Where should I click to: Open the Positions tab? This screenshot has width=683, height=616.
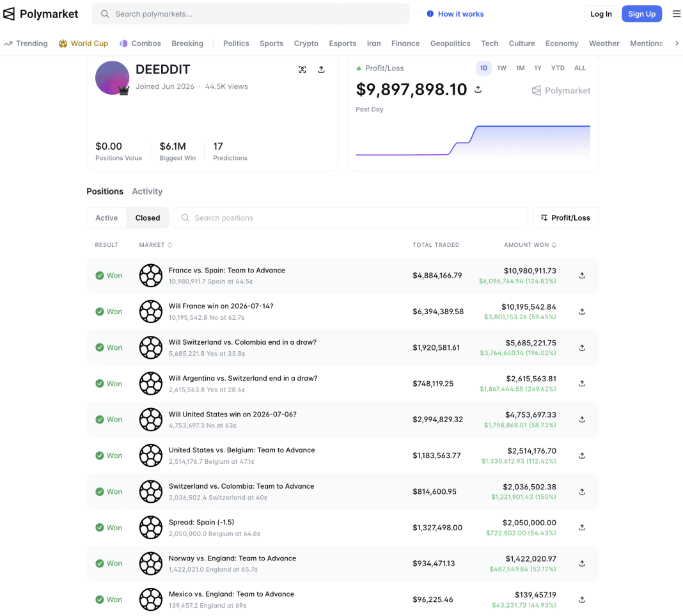(105, 191)
